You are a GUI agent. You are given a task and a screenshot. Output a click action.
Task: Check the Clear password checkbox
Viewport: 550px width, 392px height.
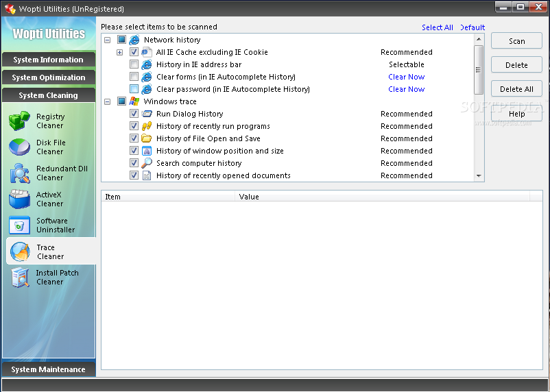tap(134, 88)
